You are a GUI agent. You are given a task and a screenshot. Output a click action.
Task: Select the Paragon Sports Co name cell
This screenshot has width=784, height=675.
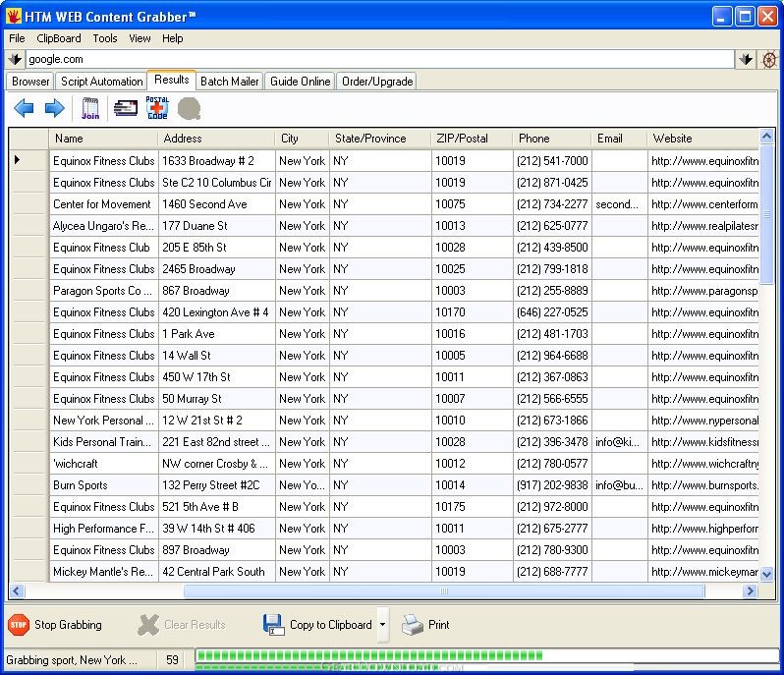104,291
